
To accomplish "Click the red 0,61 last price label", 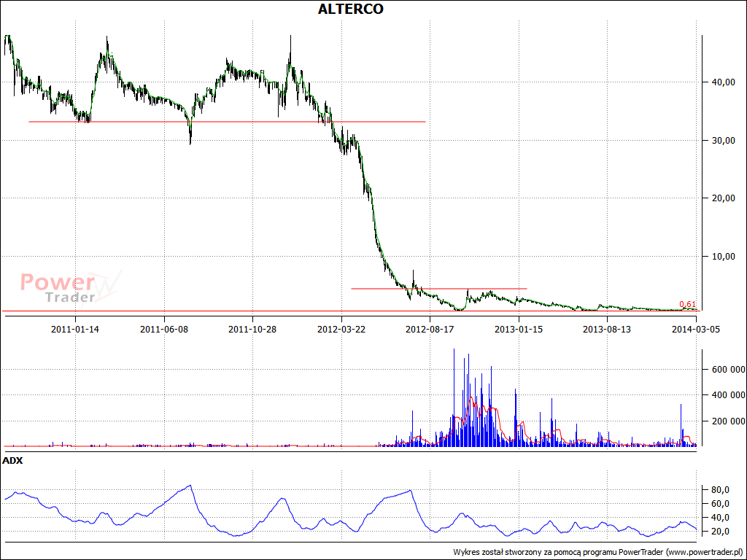I will (x=687, y=304).
